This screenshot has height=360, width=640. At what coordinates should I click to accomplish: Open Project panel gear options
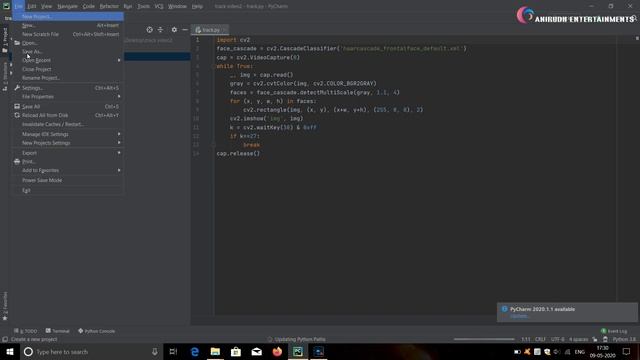174,30
